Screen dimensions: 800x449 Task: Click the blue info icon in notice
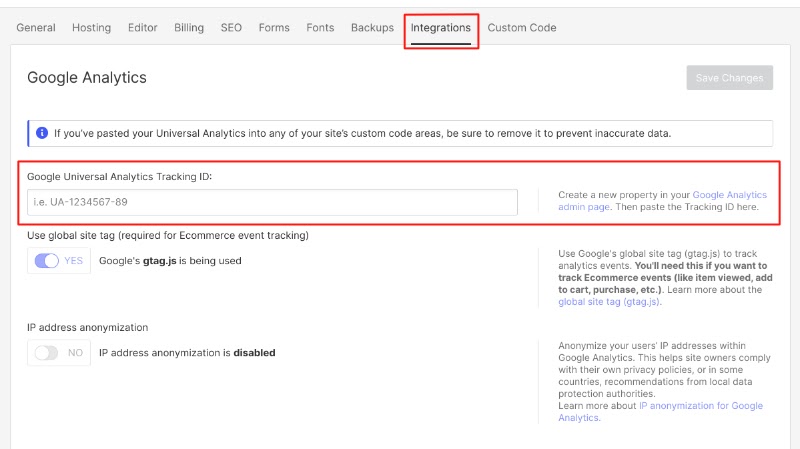42,133
